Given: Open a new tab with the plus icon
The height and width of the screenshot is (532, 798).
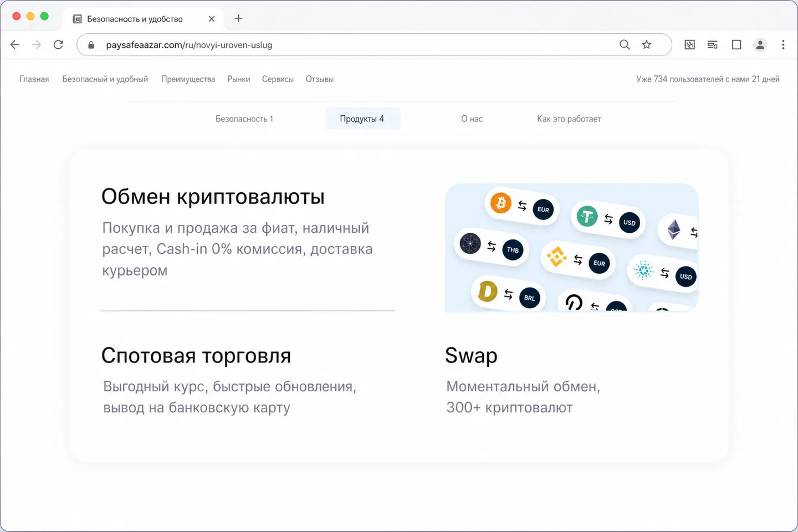Looking at the screenshot, I should (x=238, y=18).
